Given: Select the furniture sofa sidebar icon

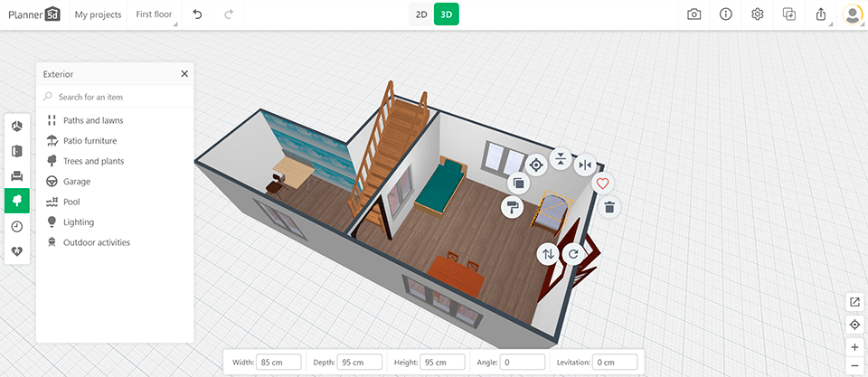Looking at the screenshot, I should coord(17,176).
